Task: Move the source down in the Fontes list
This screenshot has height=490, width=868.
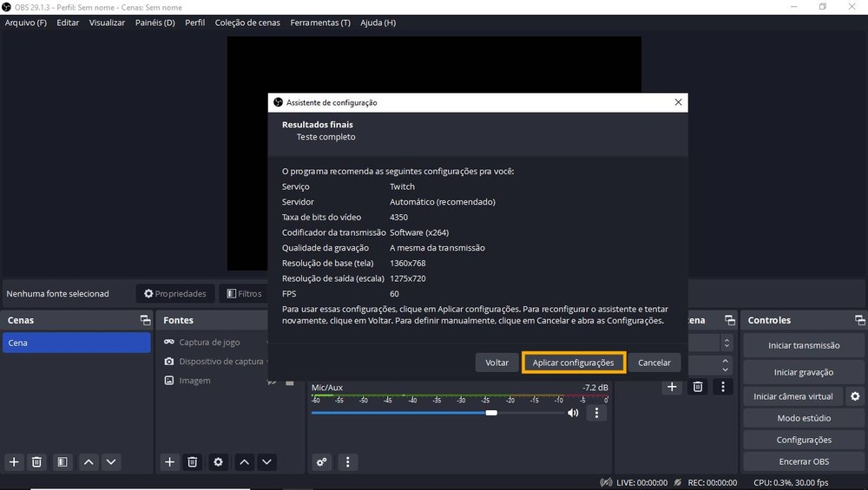Action: (266, 461)
